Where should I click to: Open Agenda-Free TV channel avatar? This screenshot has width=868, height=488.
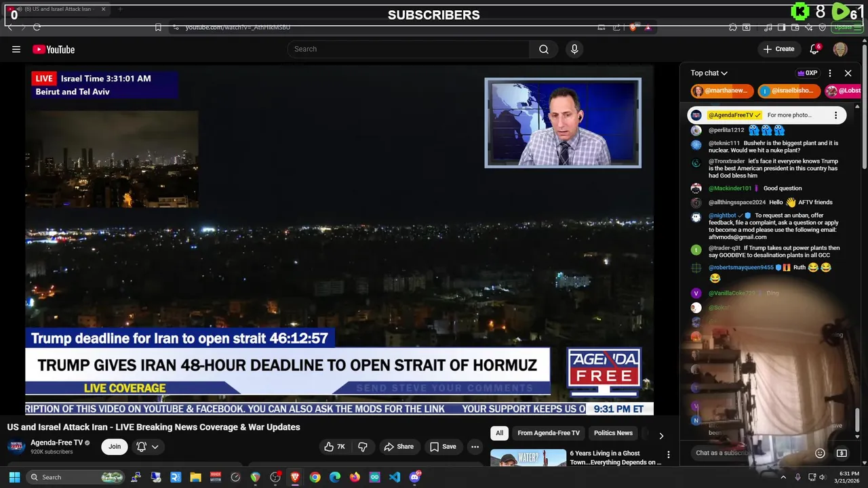16,446
